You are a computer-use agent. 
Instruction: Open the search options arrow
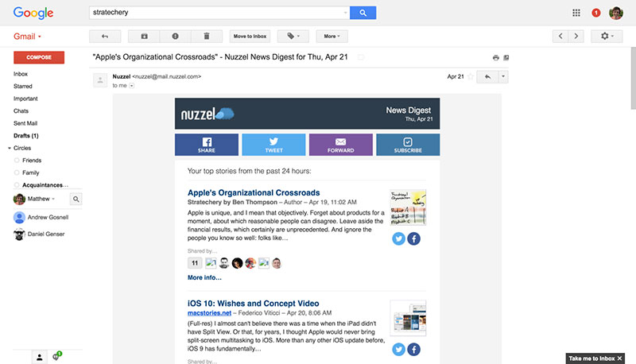[x=345, y=13]
